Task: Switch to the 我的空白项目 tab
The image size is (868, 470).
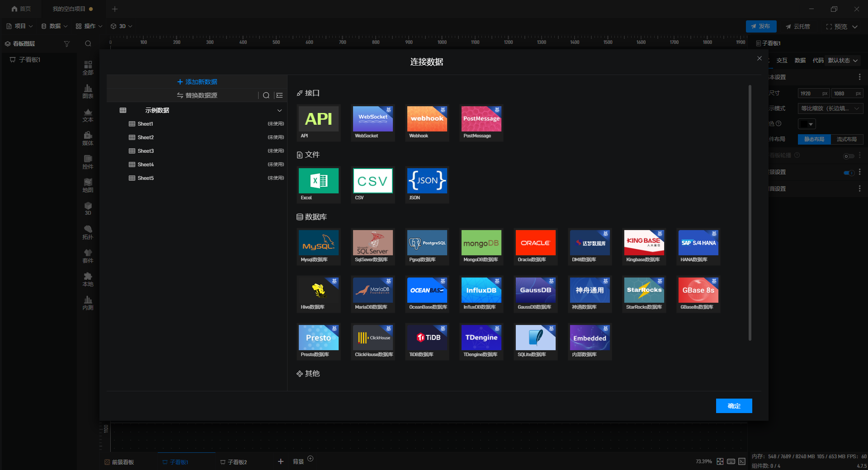Action: pos(73,9)
